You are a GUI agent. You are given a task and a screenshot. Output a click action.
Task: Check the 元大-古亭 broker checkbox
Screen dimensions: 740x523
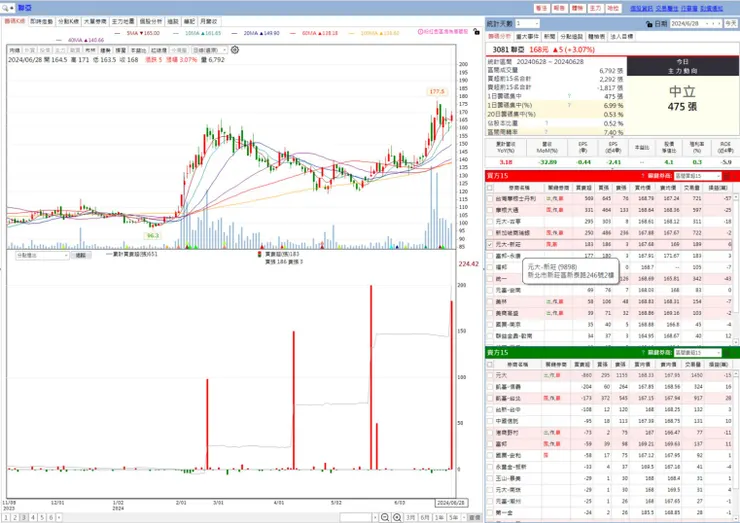point(490,221)
